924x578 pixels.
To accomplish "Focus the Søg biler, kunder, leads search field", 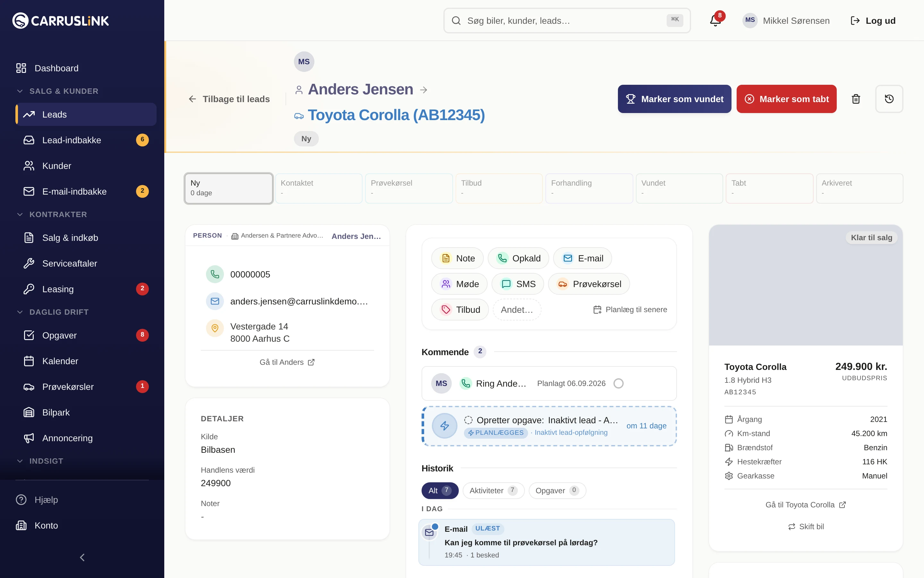I will coord(567,21).
